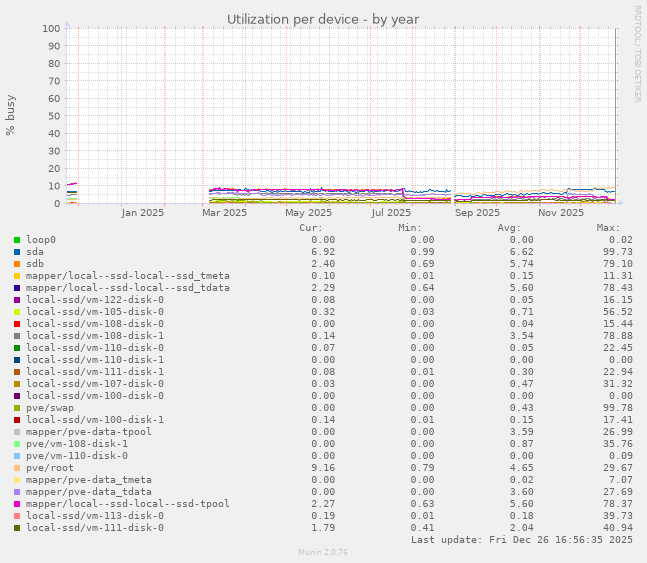Click the graph title 'Utilization per device - by year'
Screen dimensions: 647x563
coord(323,19)
